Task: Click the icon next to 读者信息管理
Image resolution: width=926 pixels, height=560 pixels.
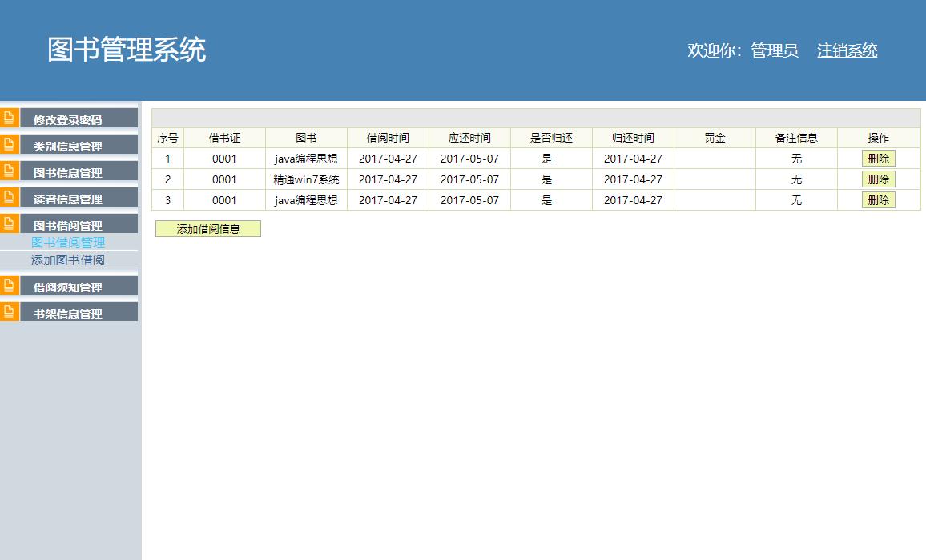Action: point(7,197)
